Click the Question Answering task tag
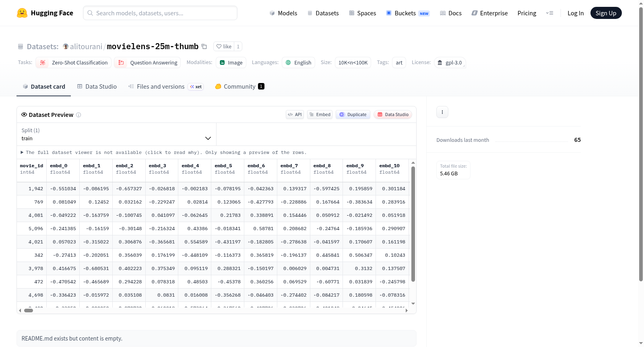This screenshot has width=644, height=347. point(147,62)
